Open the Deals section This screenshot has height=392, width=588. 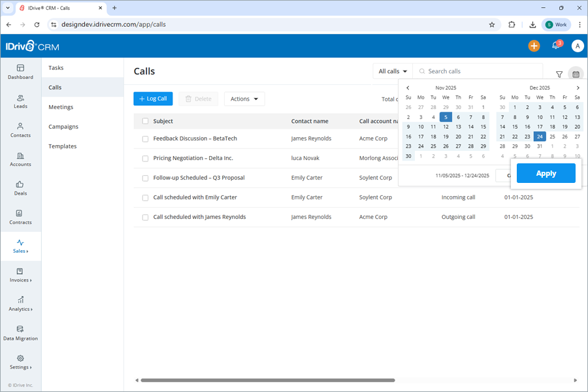[x=20, y=189]
